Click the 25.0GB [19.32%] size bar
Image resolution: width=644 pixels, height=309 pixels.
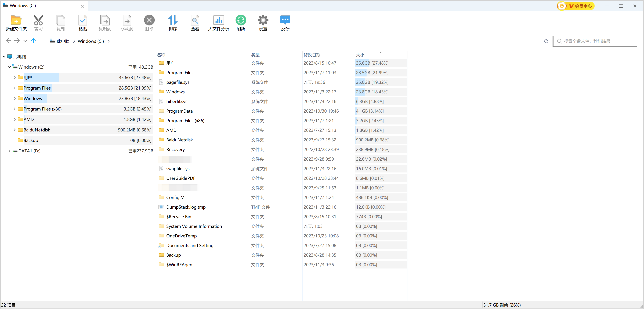[381, 82]
